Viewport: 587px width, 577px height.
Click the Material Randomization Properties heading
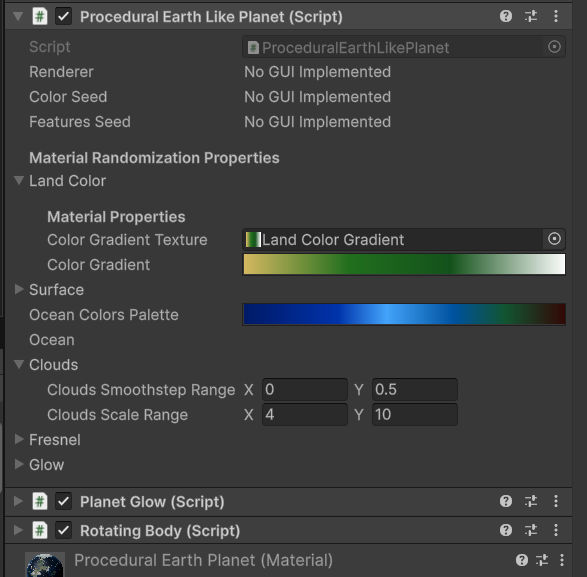tap(154, 158)
